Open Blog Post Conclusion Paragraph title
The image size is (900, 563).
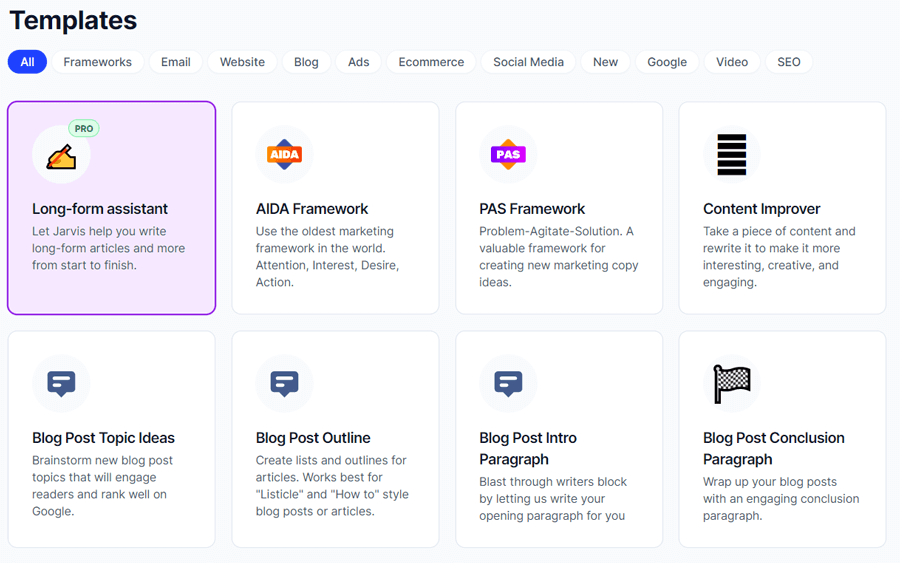point(774,449)
